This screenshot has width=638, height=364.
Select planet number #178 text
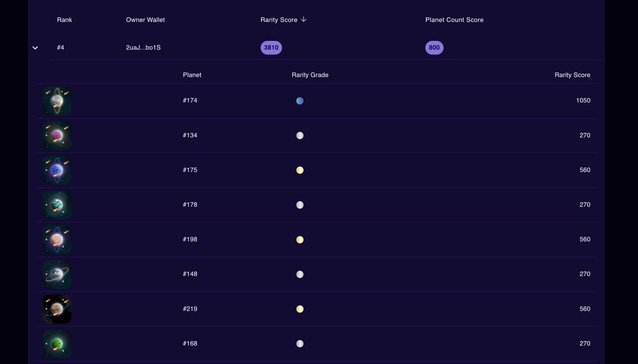click(x=190, y=205)
